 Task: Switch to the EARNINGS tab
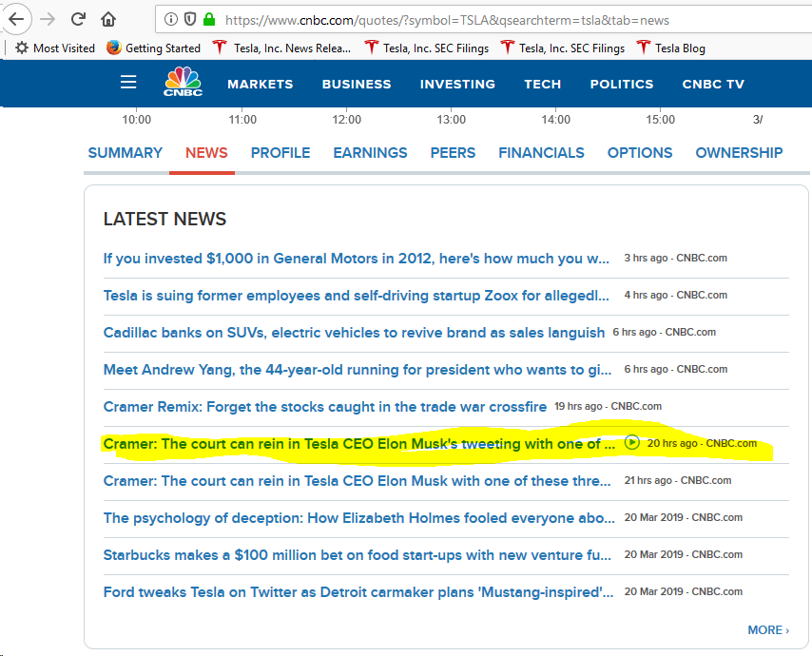tap(370, 153)
